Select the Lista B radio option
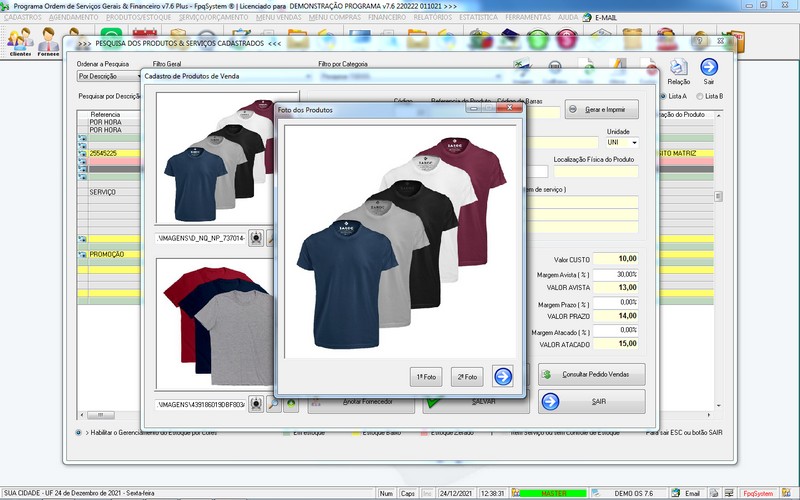800x500 pixels. pyautogui.click(x=699, y=96)
